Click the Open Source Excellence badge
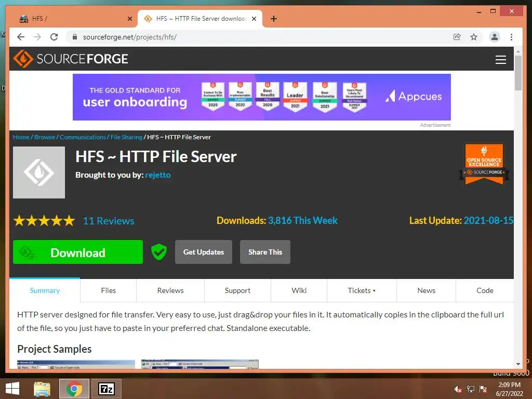The height and width of the screenshot is (399, 532). 484,164
